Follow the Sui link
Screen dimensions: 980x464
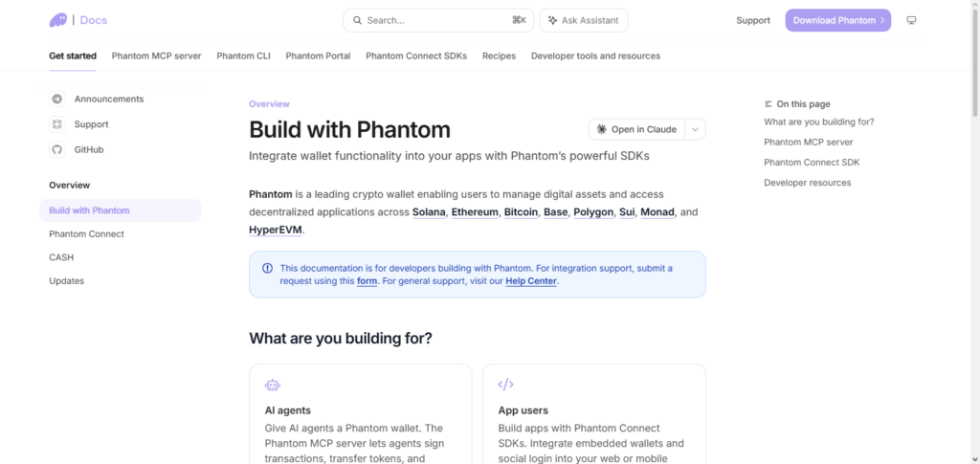tap(627, 212)
